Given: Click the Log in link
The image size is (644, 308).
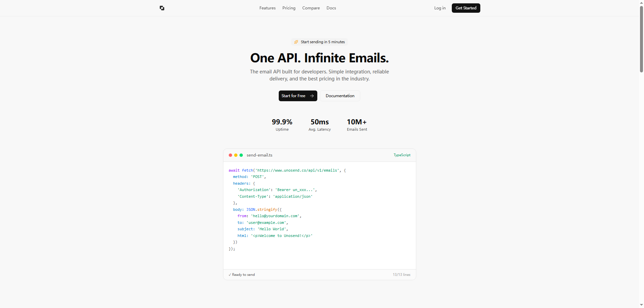Looking at the screenshot, I should [440, 8].
